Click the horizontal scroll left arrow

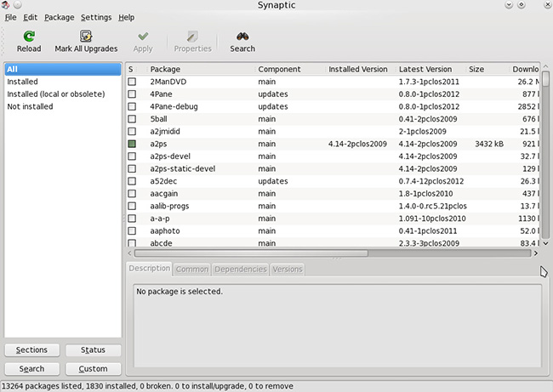(x=129, y=253)
